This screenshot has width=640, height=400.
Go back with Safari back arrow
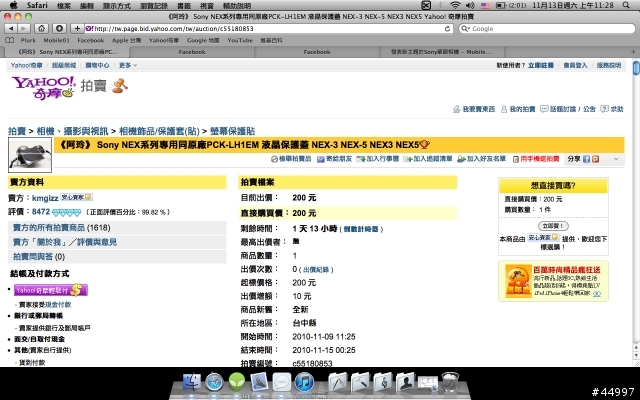pos(11,29)
